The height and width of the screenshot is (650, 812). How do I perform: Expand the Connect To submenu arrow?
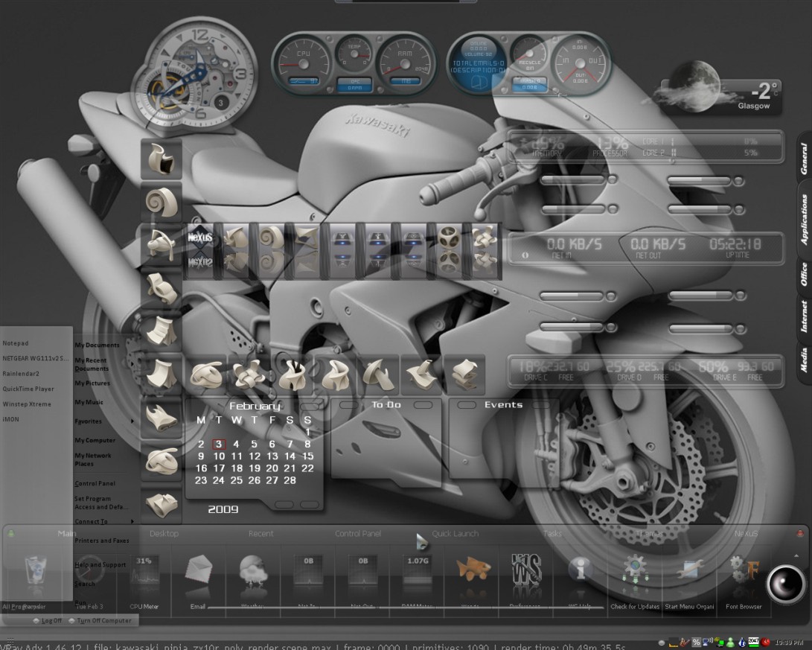pyautogui.click(x=132, y=521)
